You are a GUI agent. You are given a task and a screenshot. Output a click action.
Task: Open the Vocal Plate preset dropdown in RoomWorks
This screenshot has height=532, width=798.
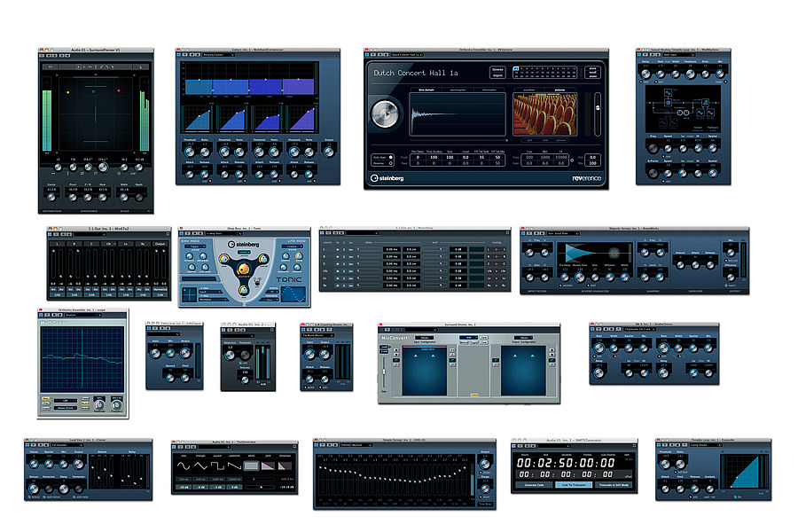click(x=563, y=233)
